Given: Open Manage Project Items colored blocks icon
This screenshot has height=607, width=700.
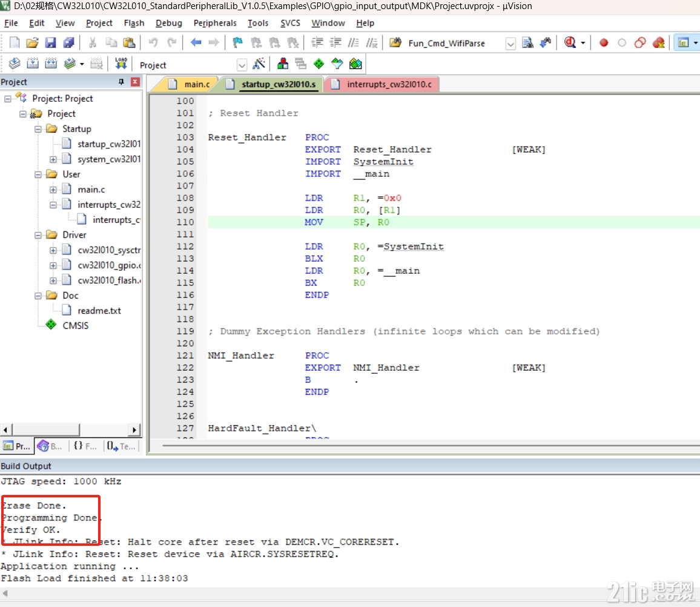Looking at the screenshot, I should [x=283, y=64].
